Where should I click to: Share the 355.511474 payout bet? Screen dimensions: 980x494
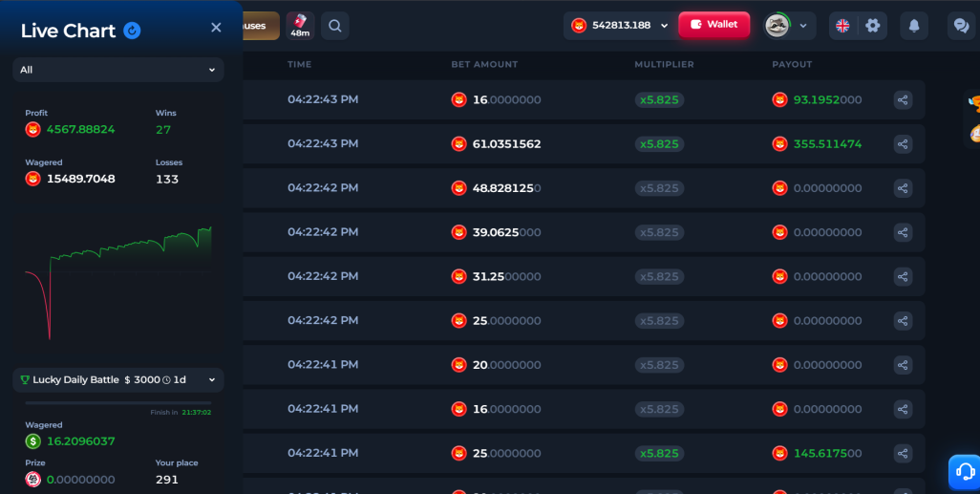[x=903, y=144]
